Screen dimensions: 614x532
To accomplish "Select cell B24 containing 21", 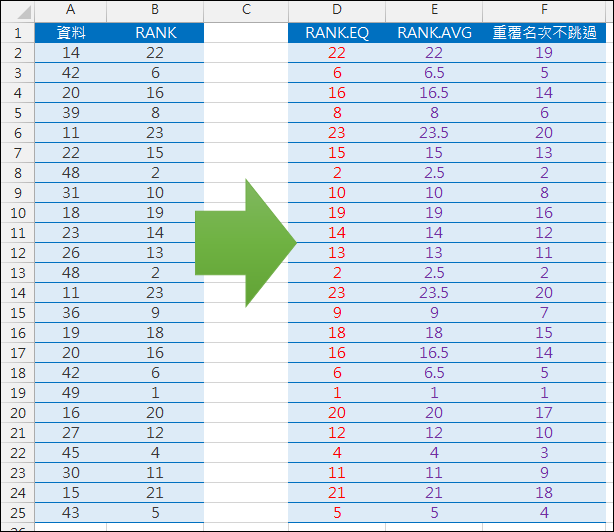I will [x=155, y=492].
